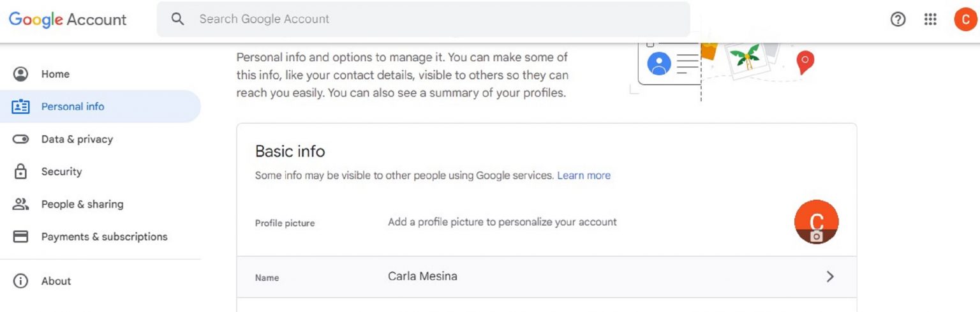Click the name Carla Mesina
The image size is (980, 312).
[422, 276]
